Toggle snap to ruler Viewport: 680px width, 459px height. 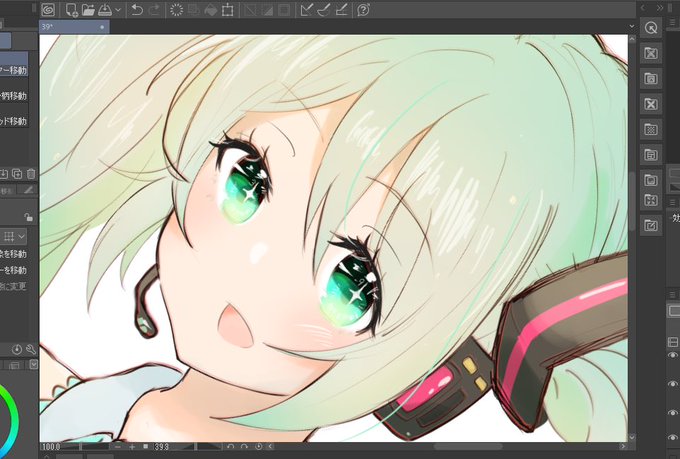tap(307, 10)
